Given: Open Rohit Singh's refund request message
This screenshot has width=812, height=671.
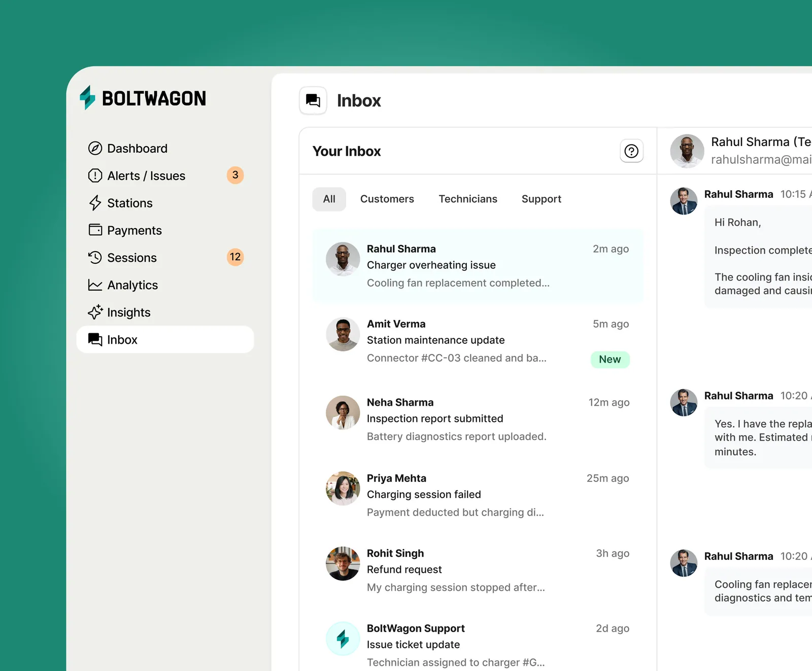Looking at the screenshot, I should [478, 570].
